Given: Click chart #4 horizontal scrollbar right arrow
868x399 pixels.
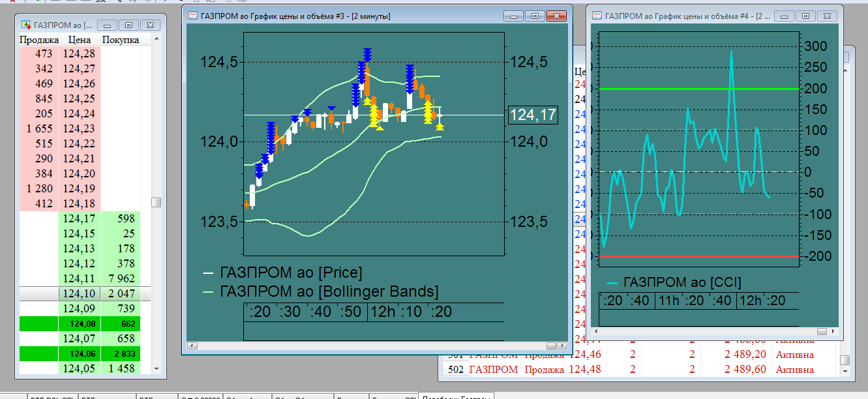Looking at the screenshot, I should tap(834, 332).
